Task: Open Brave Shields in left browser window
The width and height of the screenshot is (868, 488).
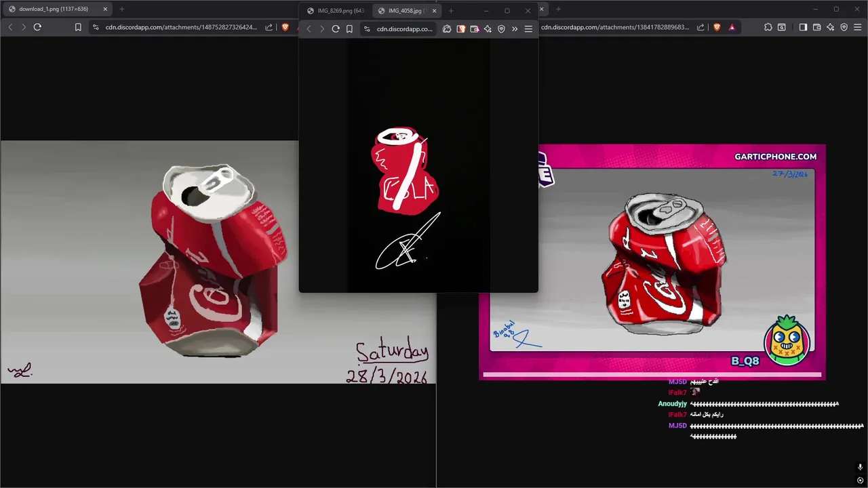Action: (285, 27)
